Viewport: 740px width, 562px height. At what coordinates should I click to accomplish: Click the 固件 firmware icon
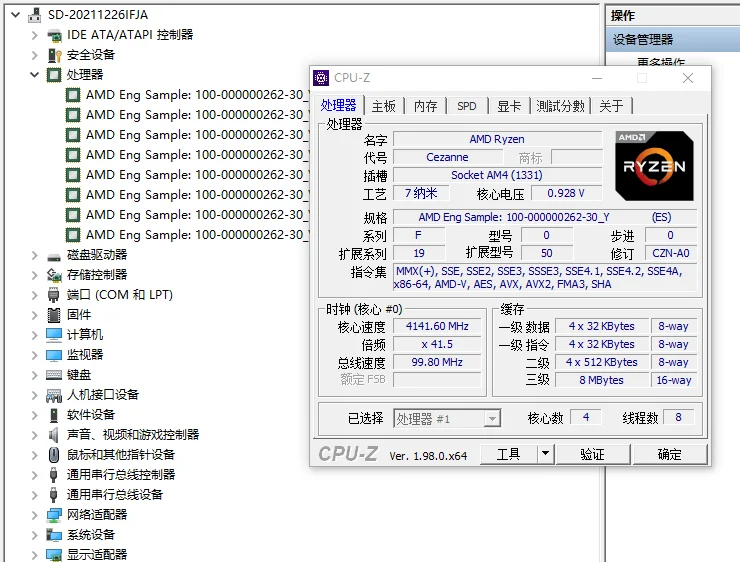54,315
